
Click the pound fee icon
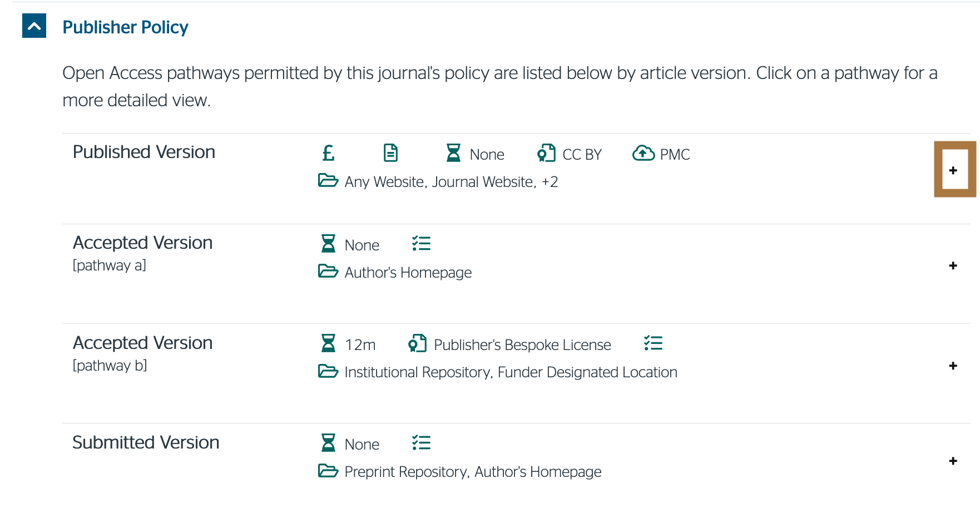328,152
